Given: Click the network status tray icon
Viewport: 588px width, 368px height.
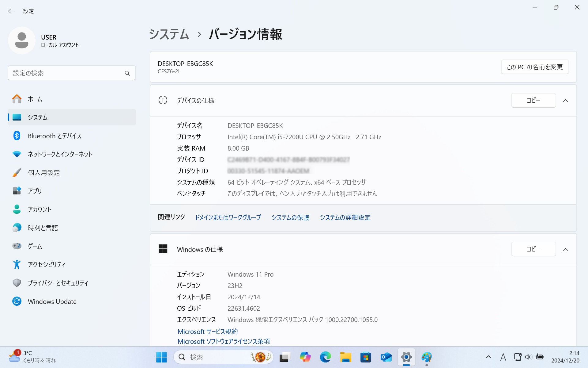Looking at the screenshot, I should pyautogui.click(x=518, y=357).
